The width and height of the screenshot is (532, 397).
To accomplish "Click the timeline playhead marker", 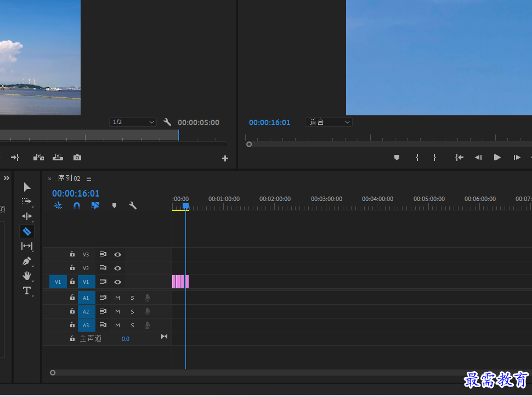I will click(x=185, y=206).
